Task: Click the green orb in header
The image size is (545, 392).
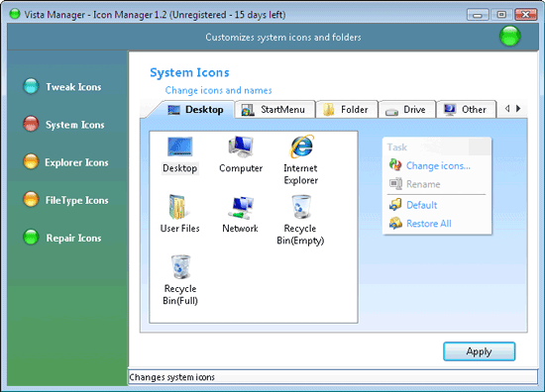Action: pyautogui.click(x=510, y=36)
